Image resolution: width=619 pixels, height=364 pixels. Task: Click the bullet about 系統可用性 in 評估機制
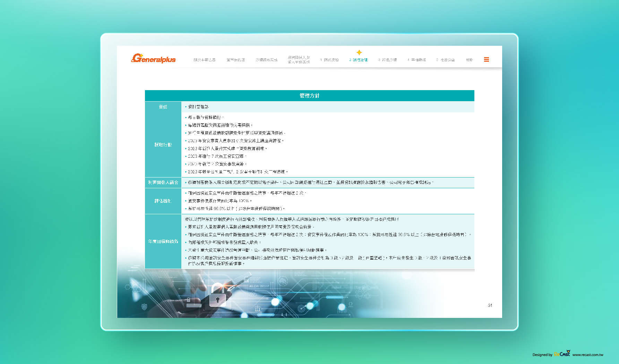237,209
